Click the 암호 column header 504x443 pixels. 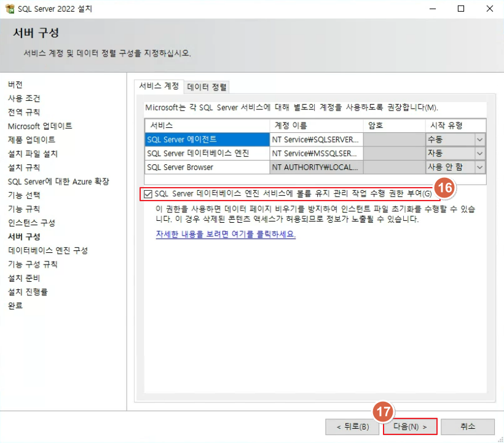point(395,126)
